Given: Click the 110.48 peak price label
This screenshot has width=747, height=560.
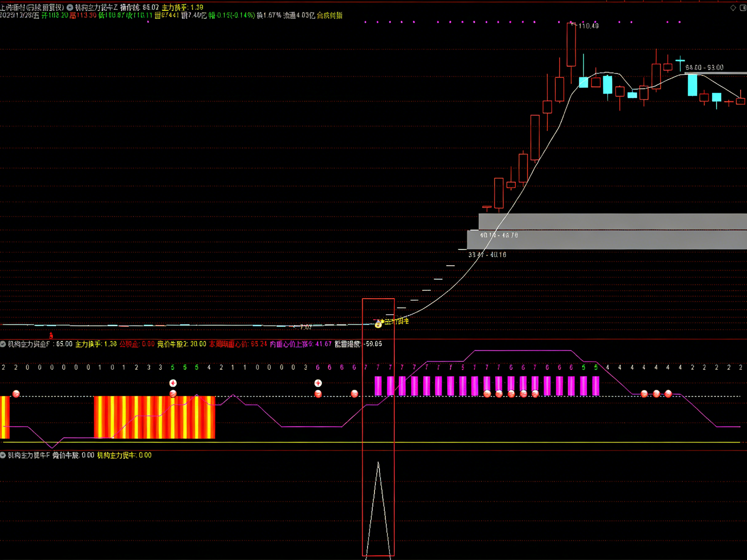Looking at the screenshot, I should pyautogui.click(x=589, y=26).
